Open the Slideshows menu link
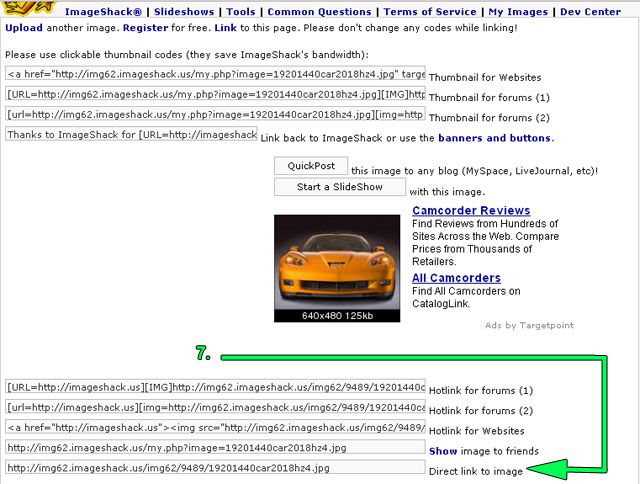This screenshot has height=484, width=640. pyautogui.click(x=186, y=12)
